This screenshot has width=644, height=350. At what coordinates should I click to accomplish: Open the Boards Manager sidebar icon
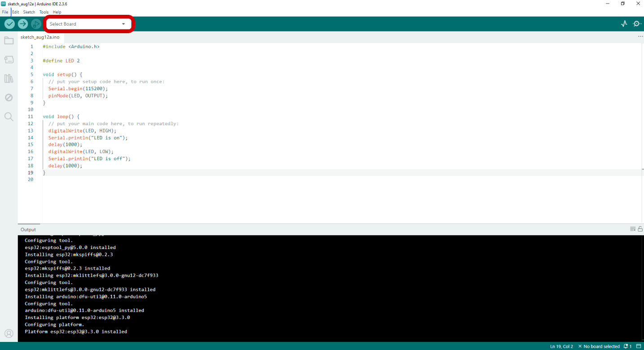coord(9,60)
